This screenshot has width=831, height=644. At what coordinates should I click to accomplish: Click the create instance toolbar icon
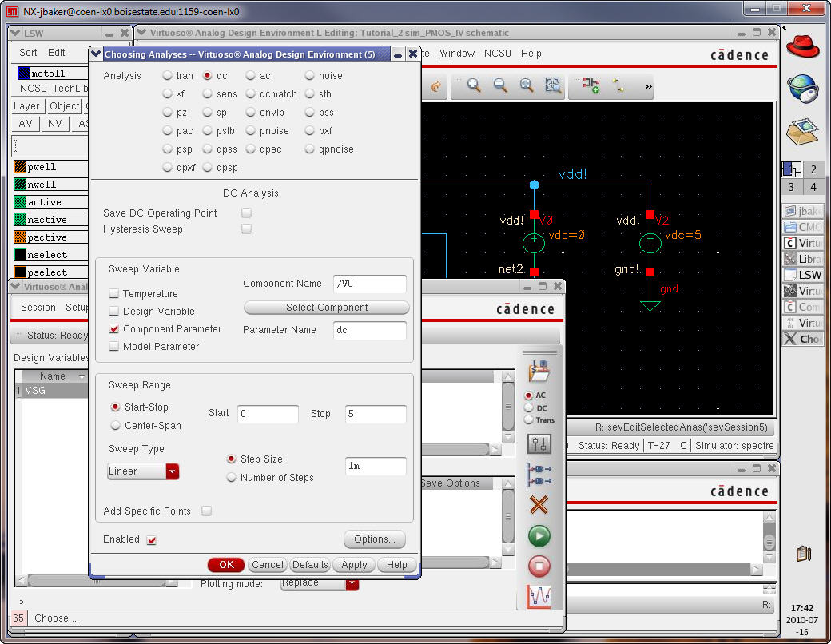click(x=591, y=85)
